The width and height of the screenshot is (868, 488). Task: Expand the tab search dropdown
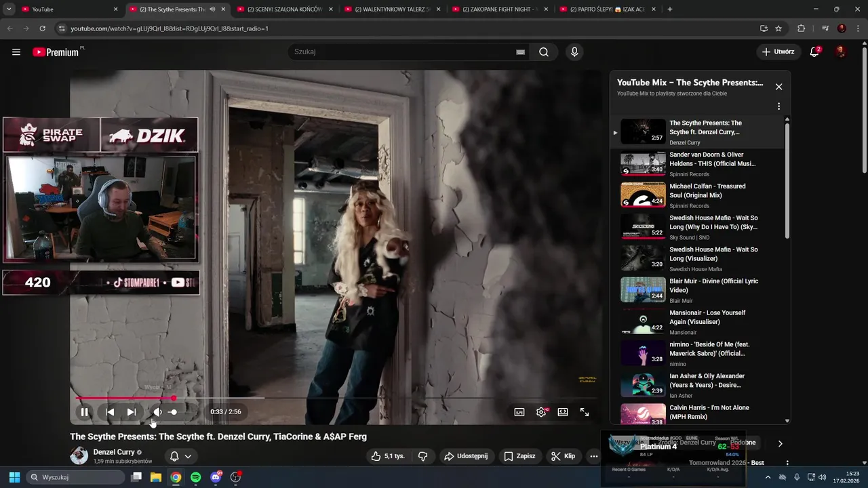(9, 9)
